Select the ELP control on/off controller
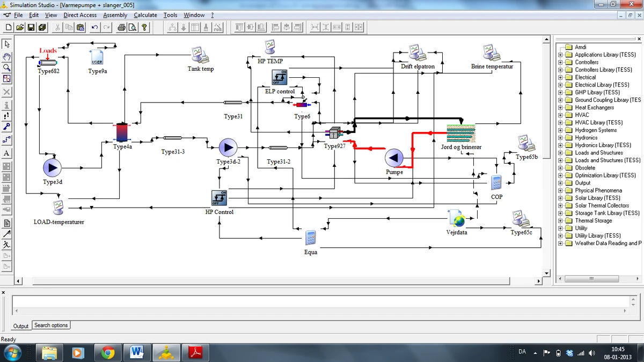The width and height of the screenshot is (644, 362). (280, 78)
